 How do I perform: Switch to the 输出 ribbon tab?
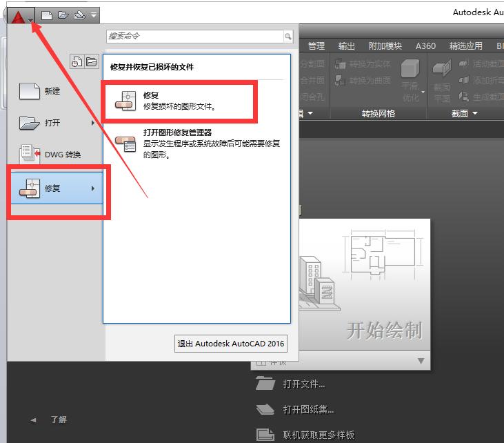347,46
